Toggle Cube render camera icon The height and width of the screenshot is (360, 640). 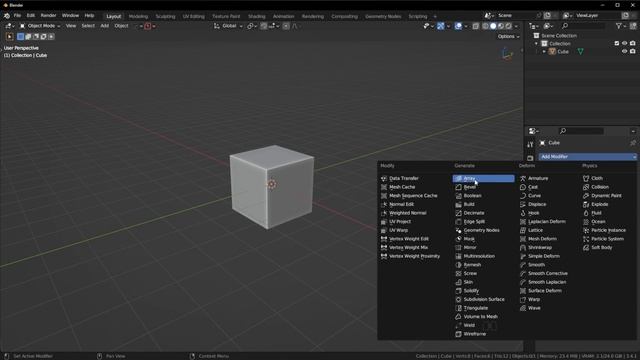point(632,51)
